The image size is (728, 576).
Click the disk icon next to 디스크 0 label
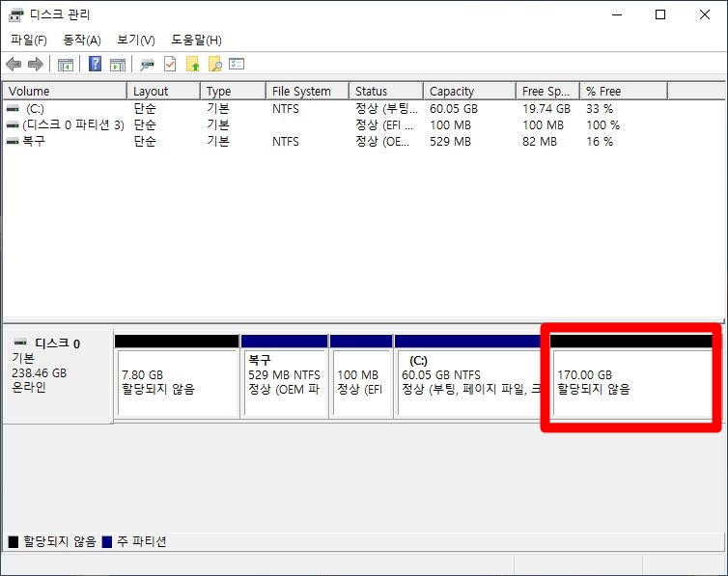(20, 343)
